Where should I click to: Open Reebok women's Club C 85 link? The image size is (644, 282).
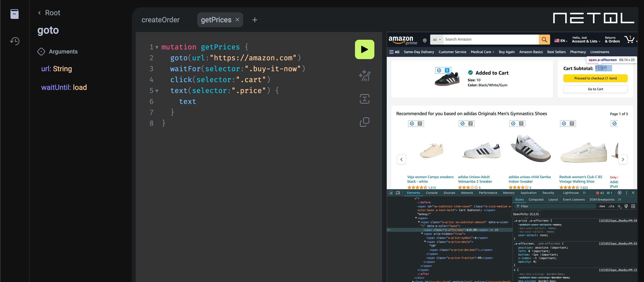click(x=580, y=179)
